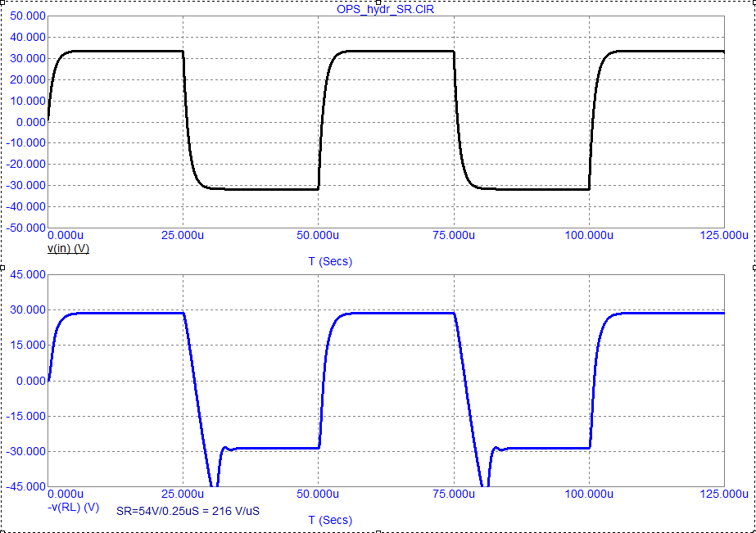Viewport: 756px width, 533px height.
Task: Click the 45.000 top value on lower Y axis
Action: (28, 274)
